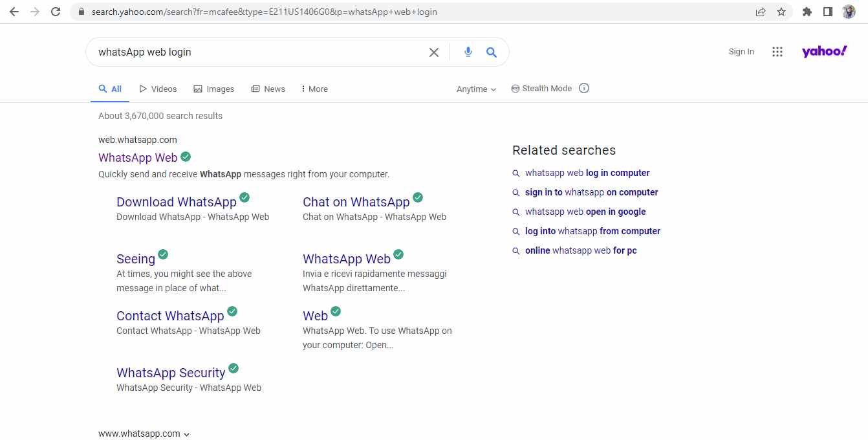
Task: Click verified checkmark beside Seeing
Action: coord(163,254)
